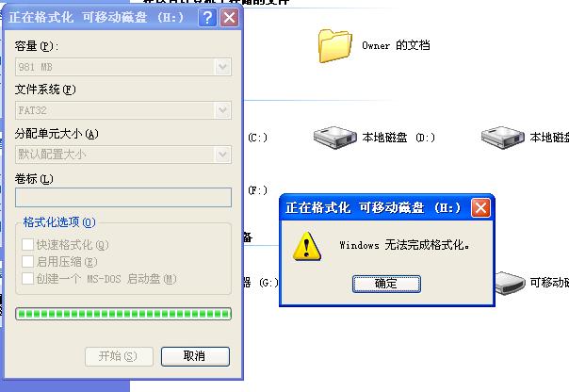Open the Owner 的文档 folder icon

pyautogui.click(x=335, y=46)
